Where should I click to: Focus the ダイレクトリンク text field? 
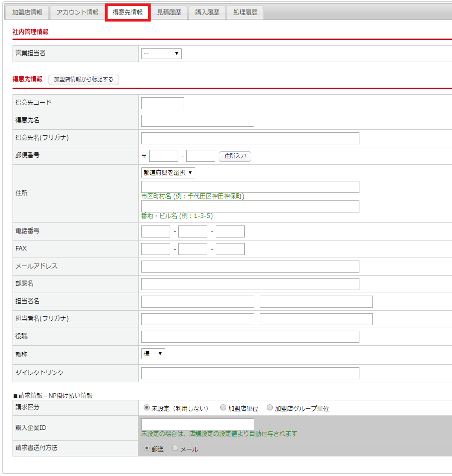[x=250, y=373]
